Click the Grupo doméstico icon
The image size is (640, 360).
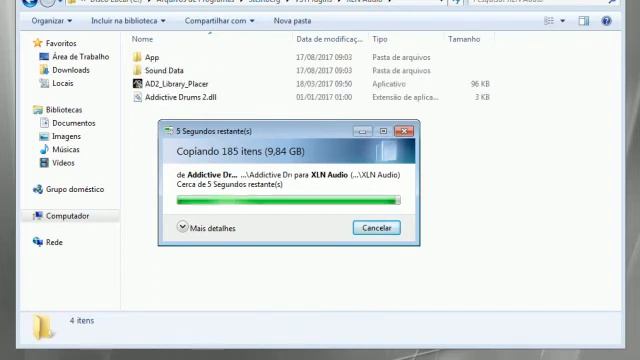(38, 189)
